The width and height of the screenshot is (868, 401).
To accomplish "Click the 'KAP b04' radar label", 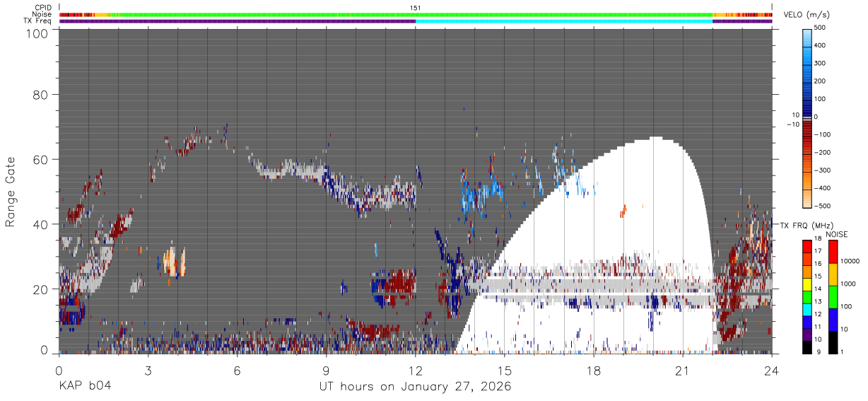I will pyautogui.click(x=85, y=386).
